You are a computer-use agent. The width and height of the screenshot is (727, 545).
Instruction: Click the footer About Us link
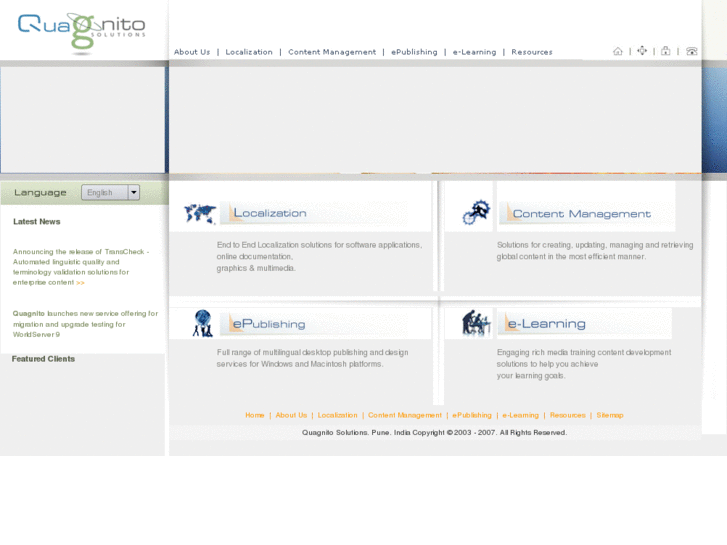pyautogui.click(x=291, y=415)
